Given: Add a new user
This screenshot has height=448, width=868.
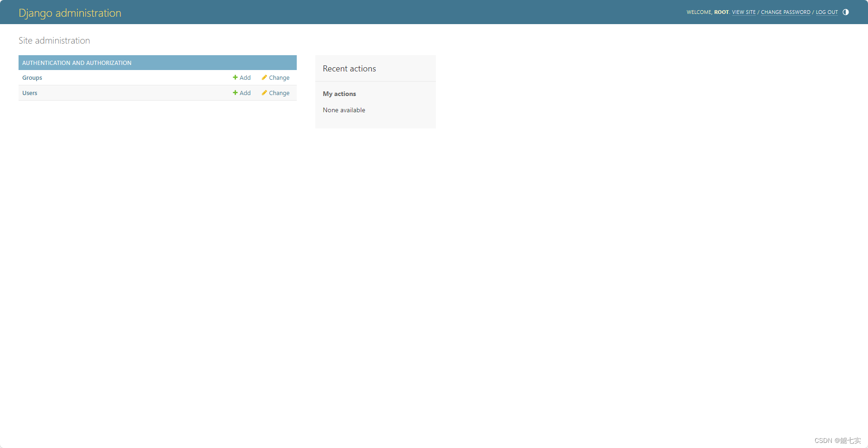Looking at the screenshot, I should [242, 93].
